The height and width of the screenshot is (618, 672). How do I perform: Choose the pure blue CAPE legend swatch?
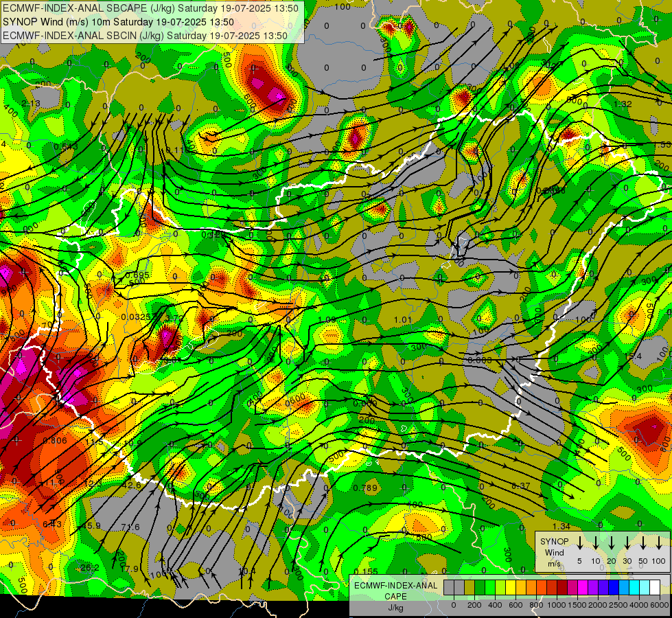coord(614,587)
